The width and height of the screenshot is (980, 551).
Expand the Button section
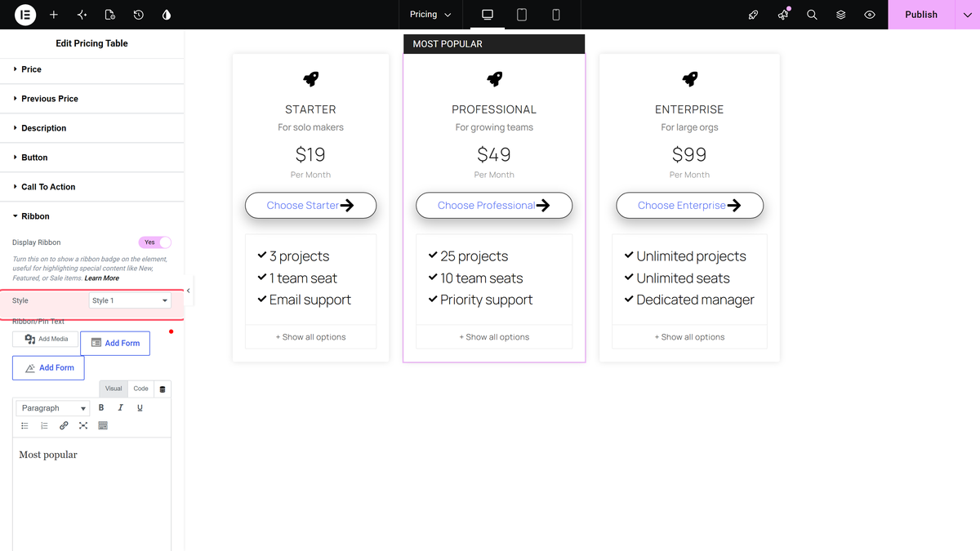coord(92,158)
